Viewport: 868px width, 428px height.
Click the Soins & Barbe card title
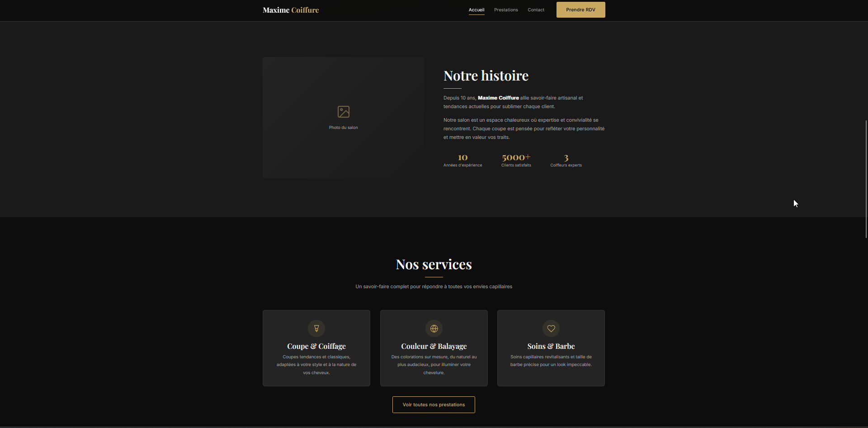[x=551, y=346]
